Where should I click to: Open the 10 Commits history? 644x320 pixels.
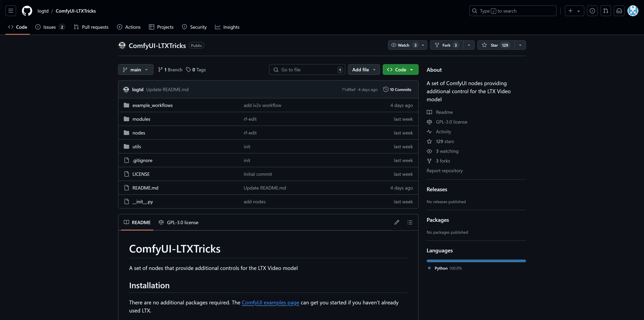[x=397, y=90]
